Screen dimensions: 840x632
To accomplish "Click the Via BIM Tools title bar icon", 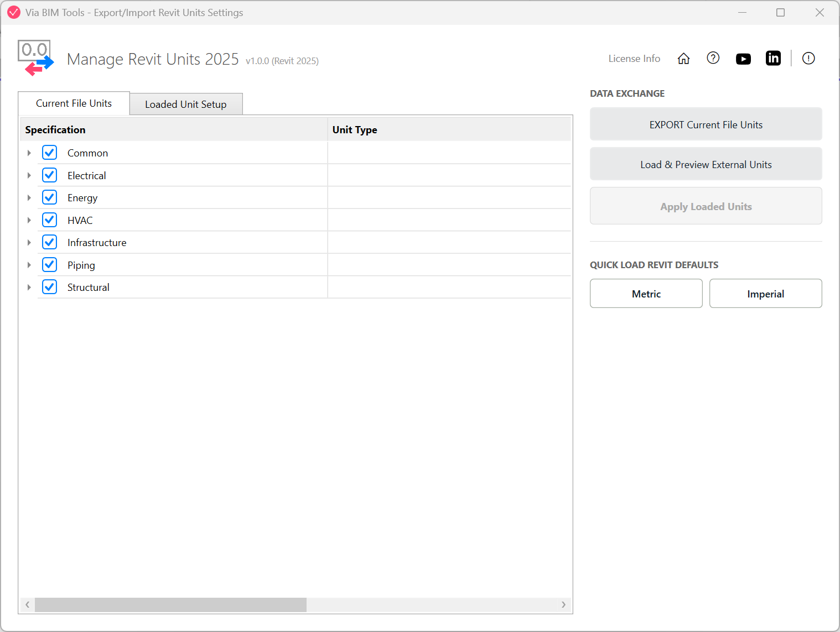I will point(14,12).
